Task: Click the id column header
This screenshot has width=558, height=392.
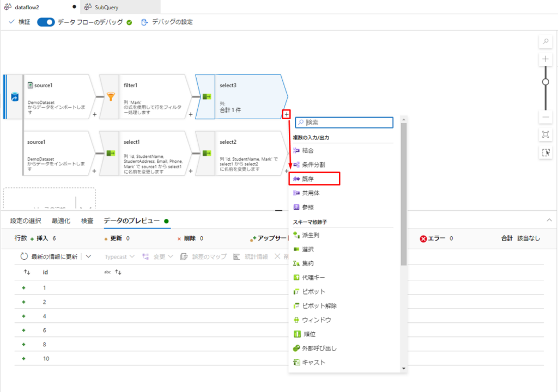Action: [x=45, y=272]
